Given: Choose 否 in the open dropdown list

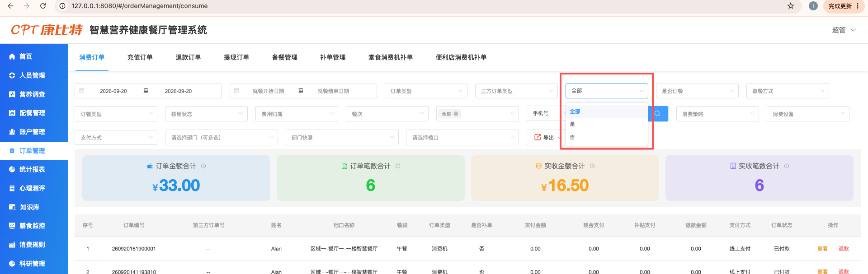Looking at the screenshot, I should tap(607, 137).
